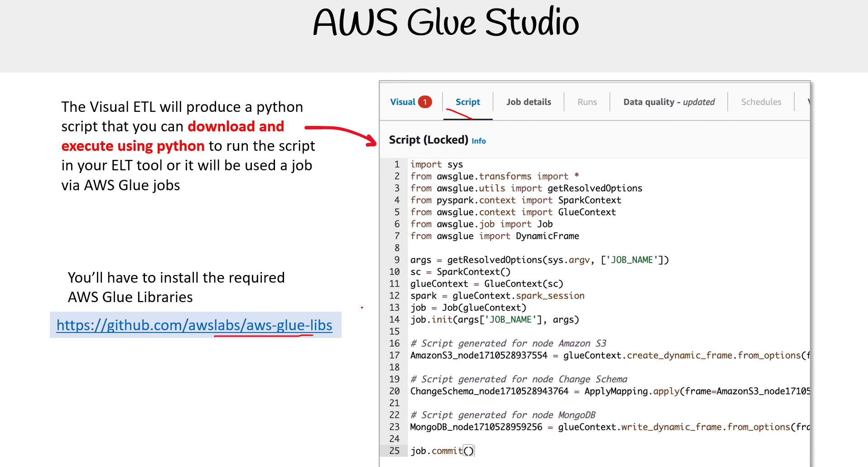Click the comment 'Script generated for node Change Schema'
This screenshot has width=868, height=467.
[x=519, y=379]
